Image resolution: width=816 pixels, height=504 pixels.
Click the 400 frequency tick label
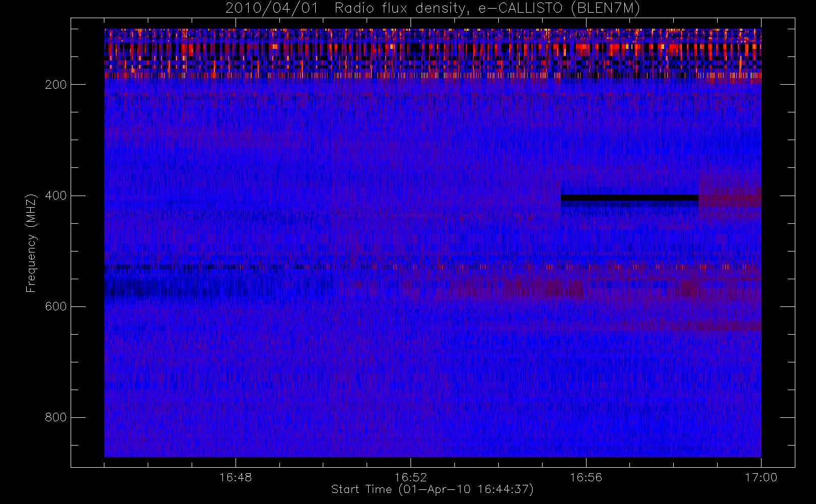pos(56,196)
